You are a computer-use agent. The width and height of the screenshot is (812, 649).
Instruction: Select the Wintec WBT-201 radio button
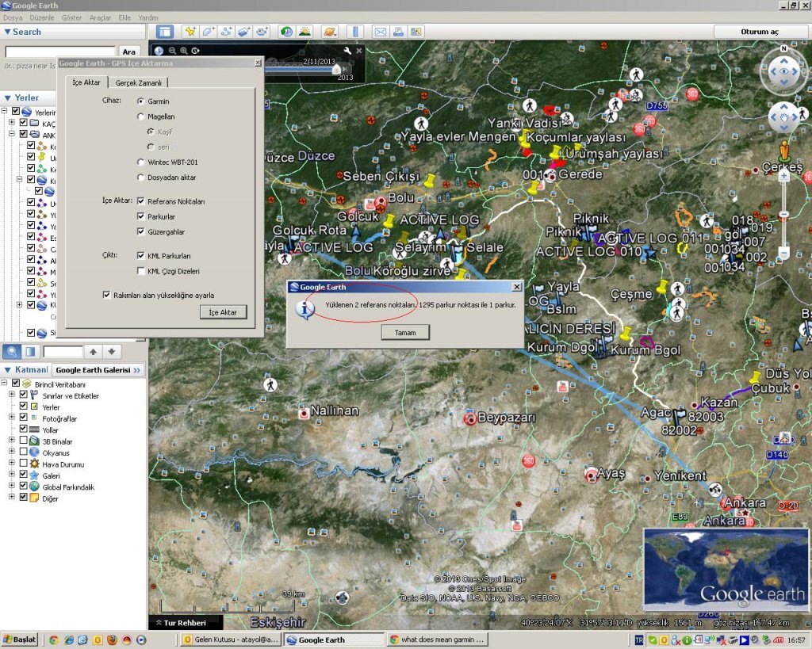point(140,162)
